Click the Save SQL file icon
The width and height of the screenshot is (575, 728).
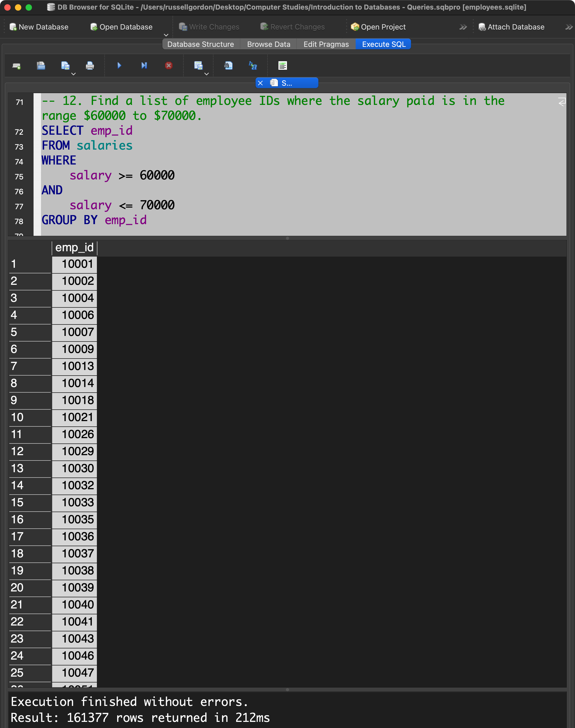click(65, 66)
